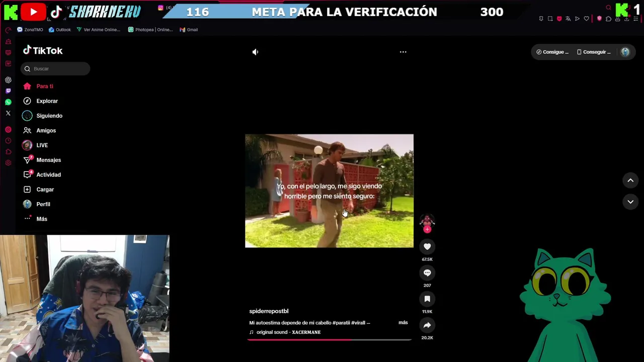Open Extensions puzzle icon in sidebar
The height and width of the screenshot is (362, 644).
(8, 152)
